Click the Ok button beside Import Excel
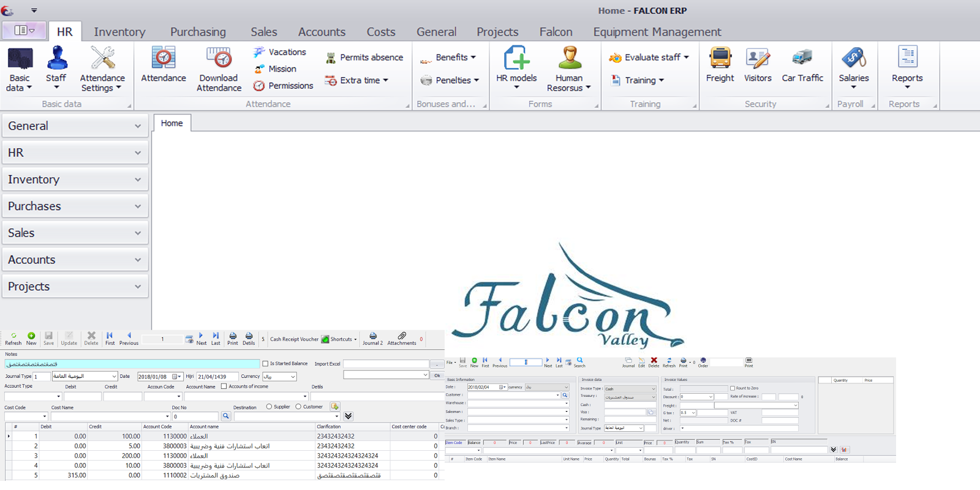This screenshot has height=490, width=980. (437, 375)
